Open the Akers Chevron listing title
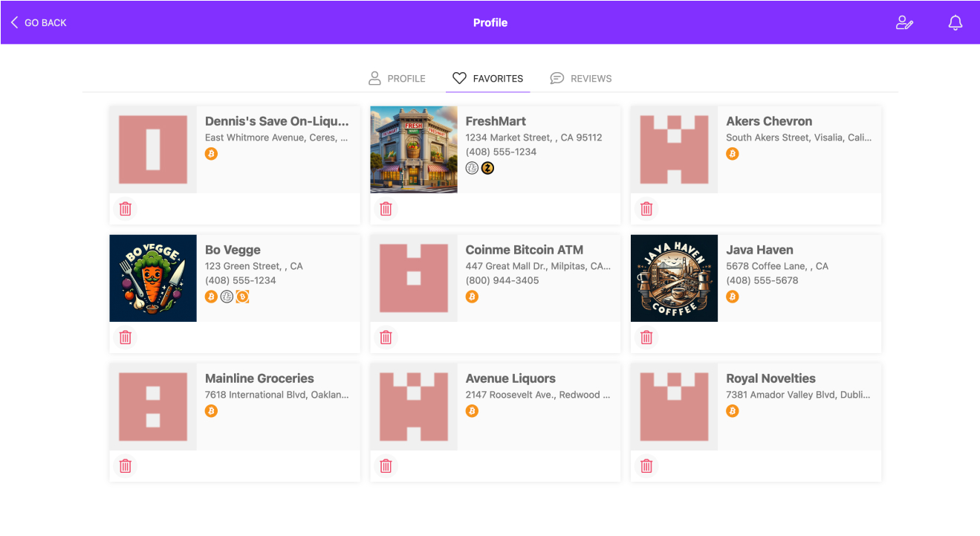Screen dimensions: 980x536 [769, 121]
